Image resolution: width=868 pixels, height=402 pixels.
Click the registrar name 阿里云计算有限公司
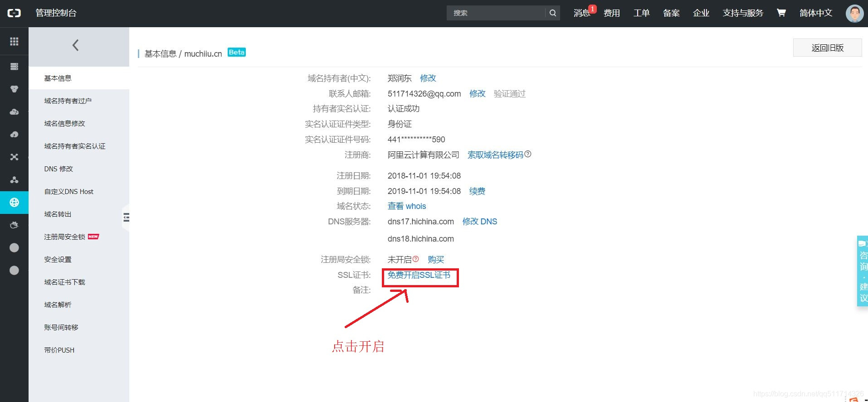(x=423, y=155)
